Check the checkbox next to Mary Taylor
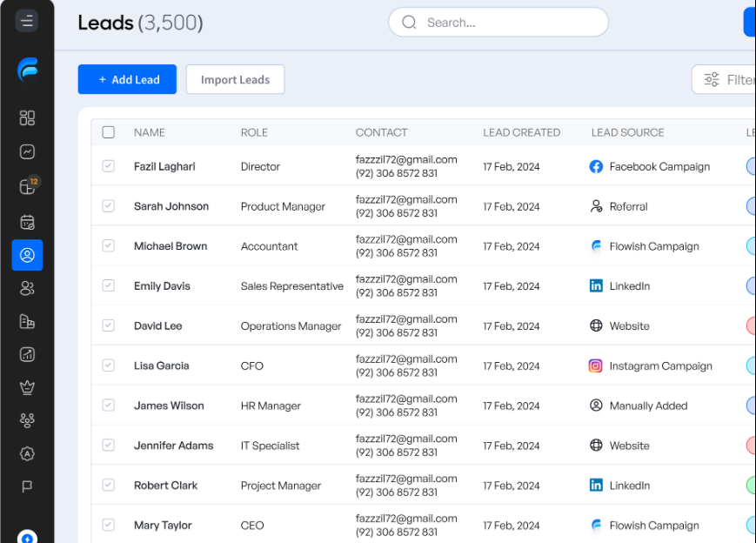The width and height of the screenshot is (756, 543). point(109,525)
